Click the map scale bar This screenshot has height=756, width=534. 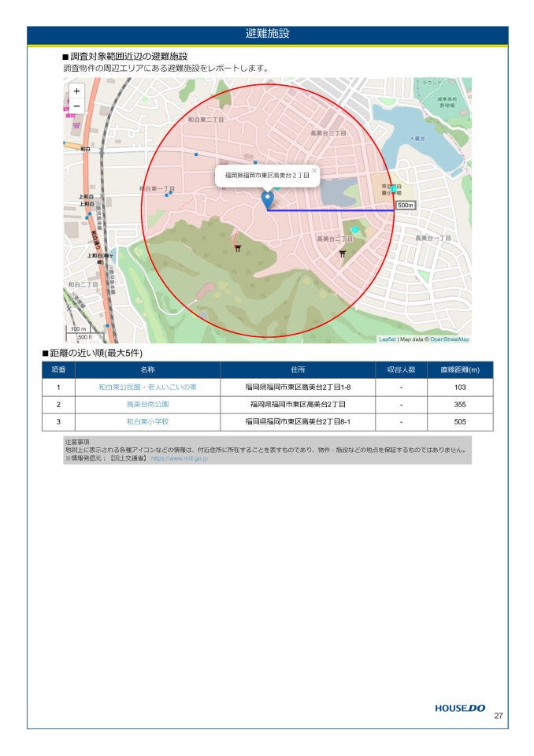pyautogui.click(x=79, y=332)
